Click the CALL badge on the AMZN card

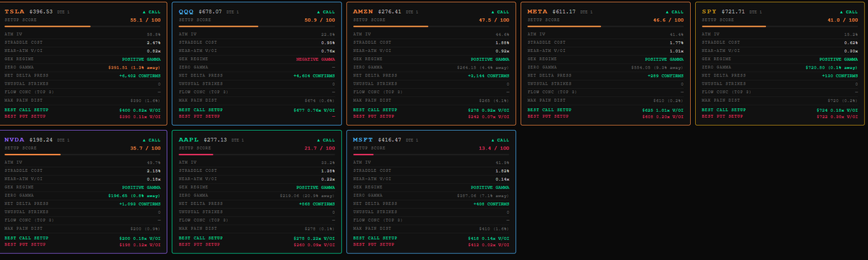(501, 12)
